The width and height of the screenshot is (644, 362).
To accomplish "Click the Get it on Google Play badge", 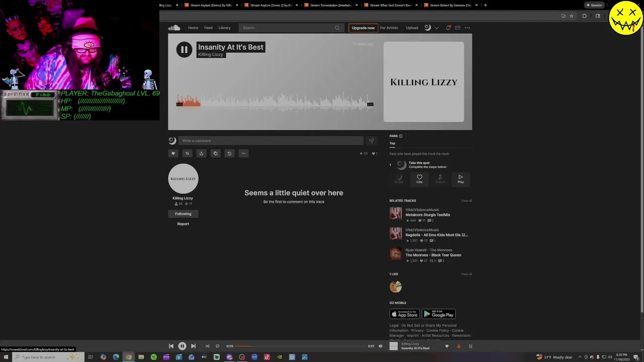I will pyautogui.click(x=439, y=314).
